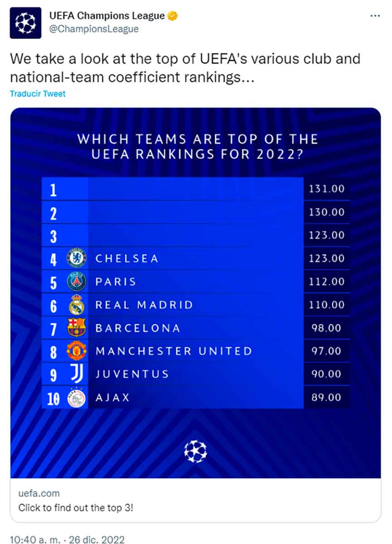Click the rankings image title heading
This screenshot has height=544, width=392.
pyautogui.click(x=197, y=146)
